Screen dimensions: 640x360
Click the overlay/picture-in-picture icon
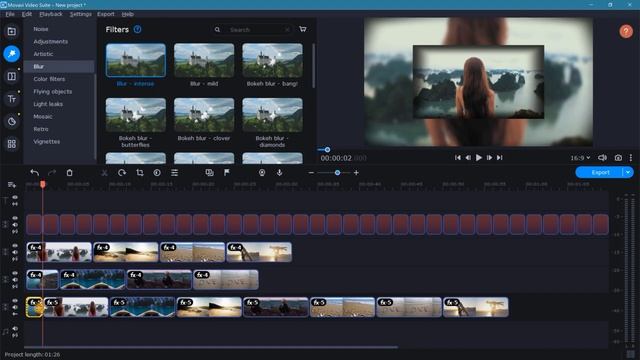(209, 173)
